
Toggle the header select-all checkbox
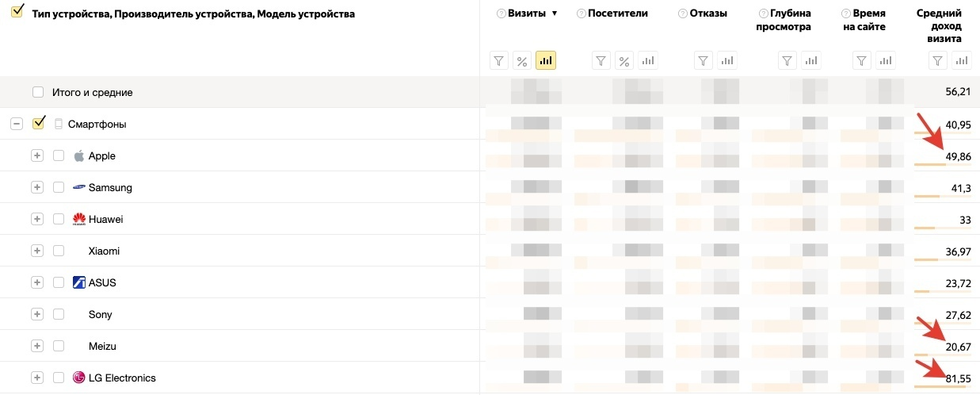(17, 12)
